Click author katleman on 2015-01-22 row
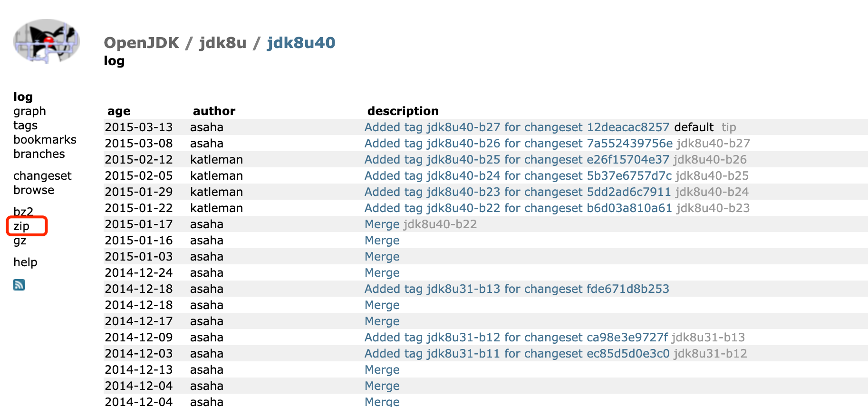The image size is (868, 407). pos(216,208)
